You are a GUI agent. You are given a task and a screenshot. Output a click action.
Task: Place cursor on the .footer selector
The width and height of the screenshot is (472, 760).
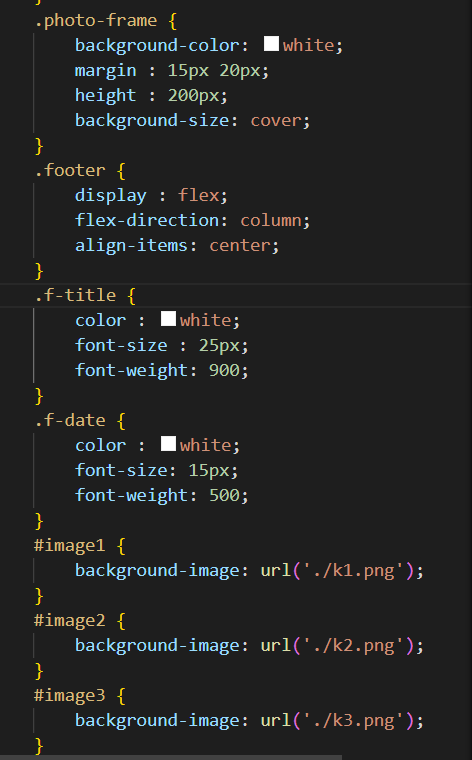[x=70, y=170]
